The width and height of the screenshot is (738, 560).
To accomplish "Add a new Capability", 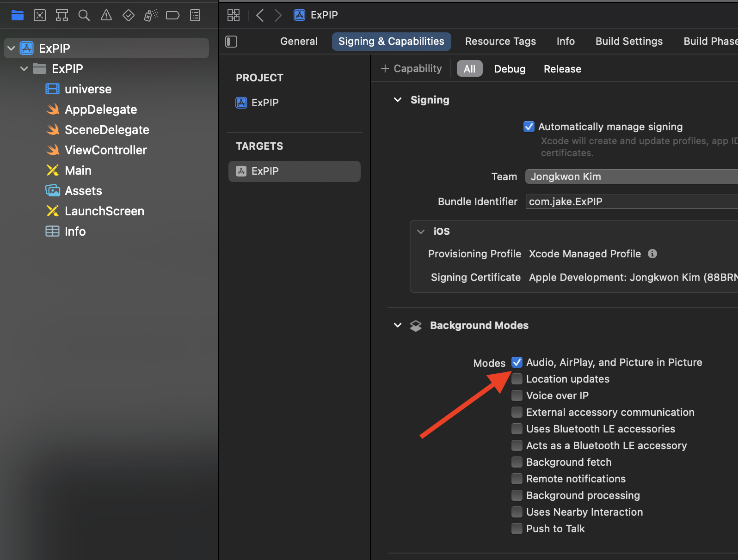I will click(411, 69).
